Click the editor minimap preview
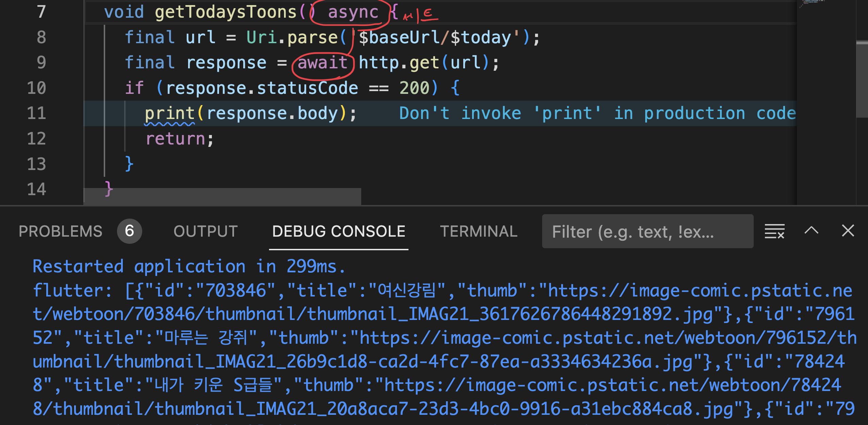Screen dimensions: 868x425 coord(813,4)
